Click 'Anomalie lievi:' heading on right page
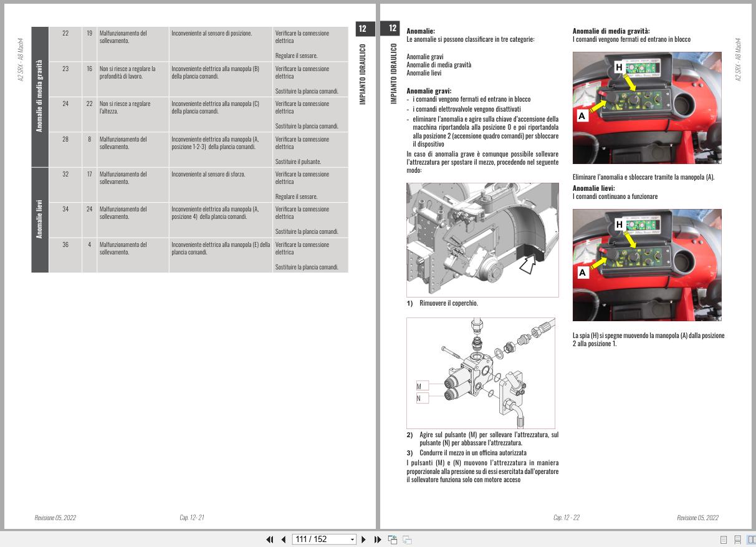This screenshot has height=547, width=756. (594, 188)
